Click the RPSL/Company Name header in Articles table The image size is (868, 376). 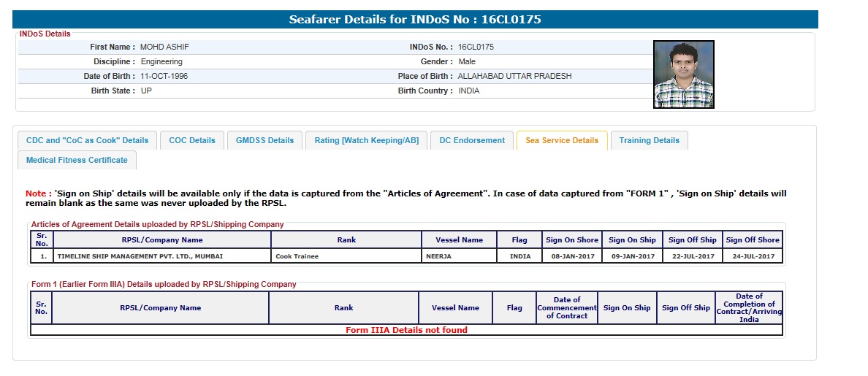[x=162, y=239]
